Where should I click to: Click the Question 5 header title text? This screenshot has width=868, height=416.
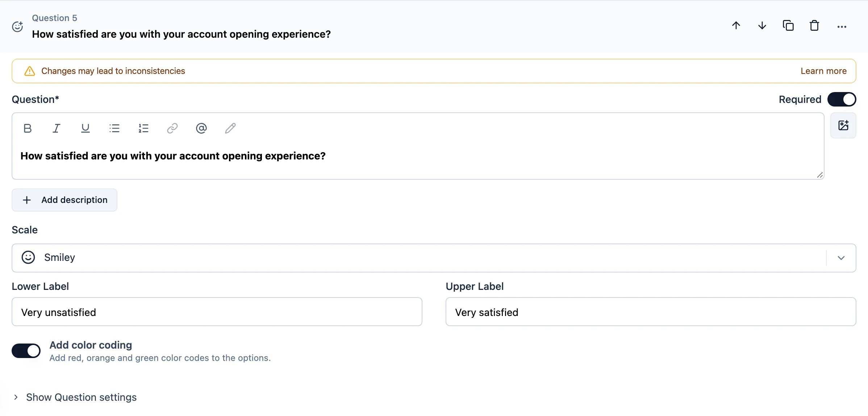pos(181,34)
